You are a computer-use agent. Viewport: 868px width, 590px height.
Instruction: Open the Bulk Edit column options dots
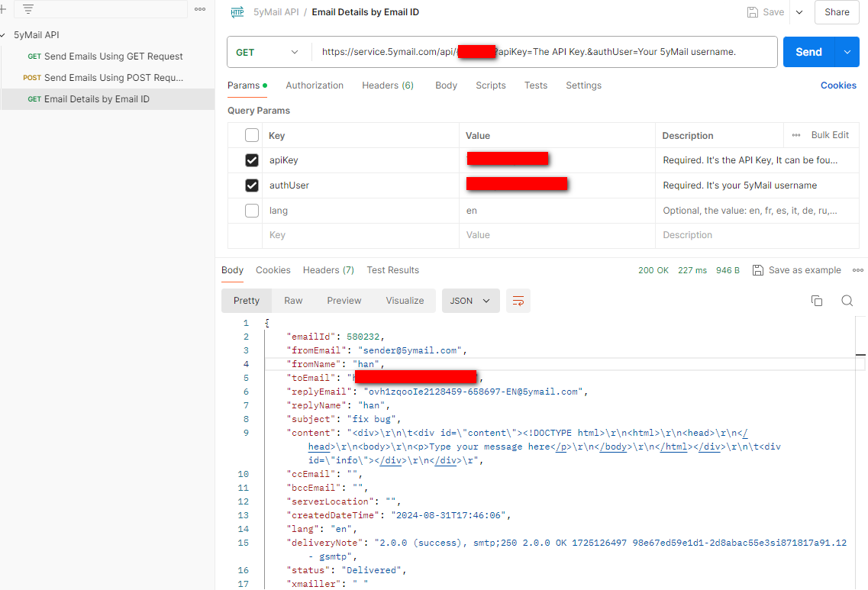pos(796,135)
